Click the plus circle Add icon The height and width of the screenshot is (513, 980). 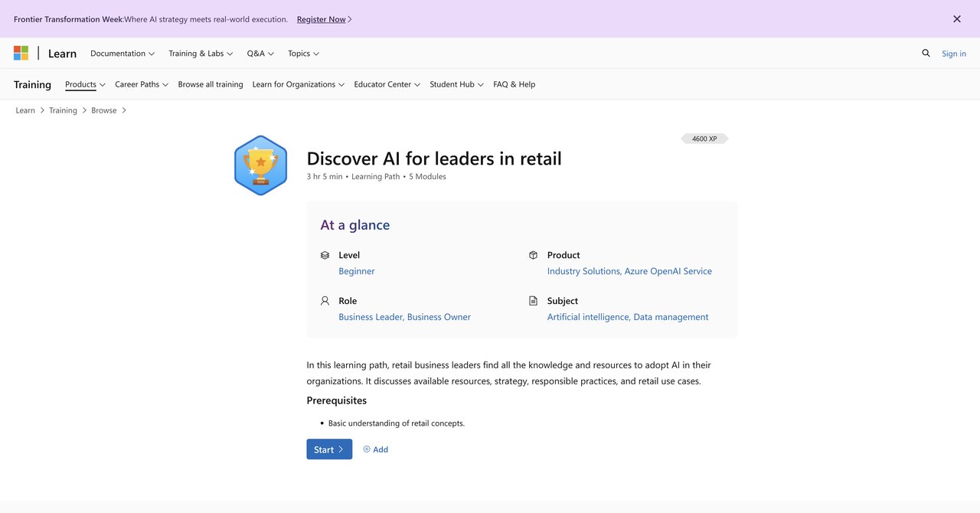tap(367, 449)
